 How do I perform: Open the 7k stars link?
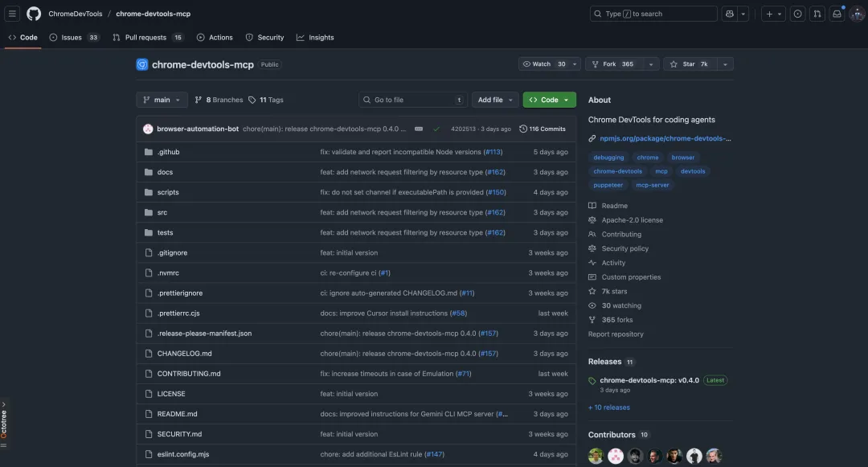(x=608, y=292)
